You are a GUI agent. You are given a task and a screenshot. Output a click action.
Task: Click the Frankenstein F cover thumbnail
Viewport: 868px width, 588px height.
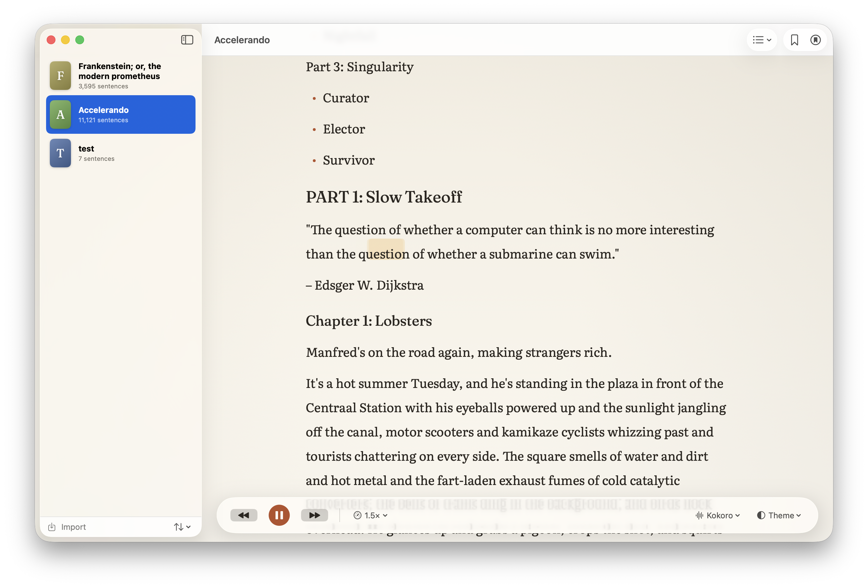click(60, 76)
